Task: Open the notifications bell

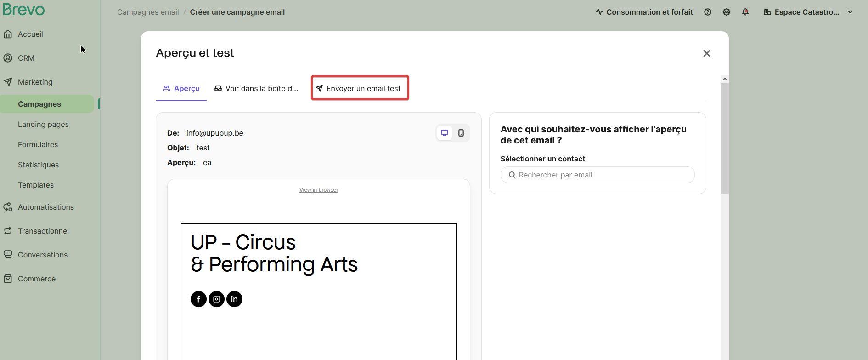Action: pyautogui.click(x=745, y=12)
